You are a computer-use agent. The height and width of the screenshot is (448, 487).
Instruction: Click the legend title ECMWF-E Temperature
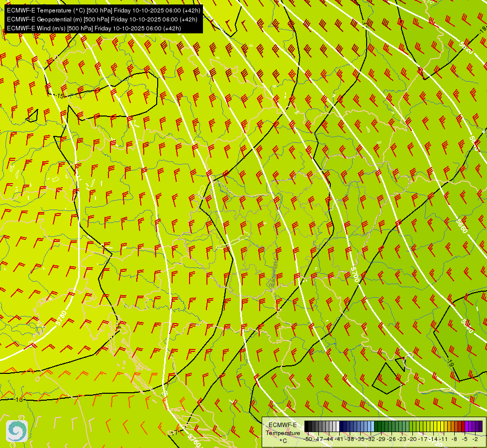(x=283, y=429)
